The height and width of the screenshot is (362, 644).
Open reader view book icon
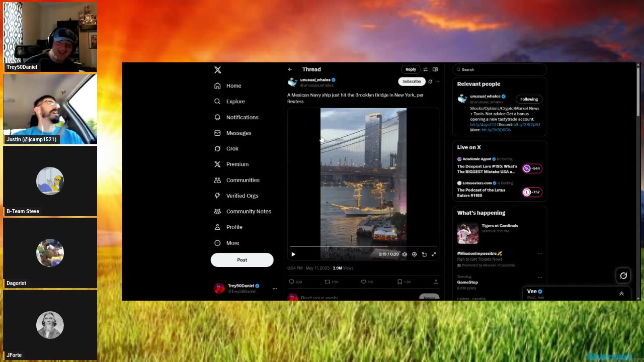(435, 69)
